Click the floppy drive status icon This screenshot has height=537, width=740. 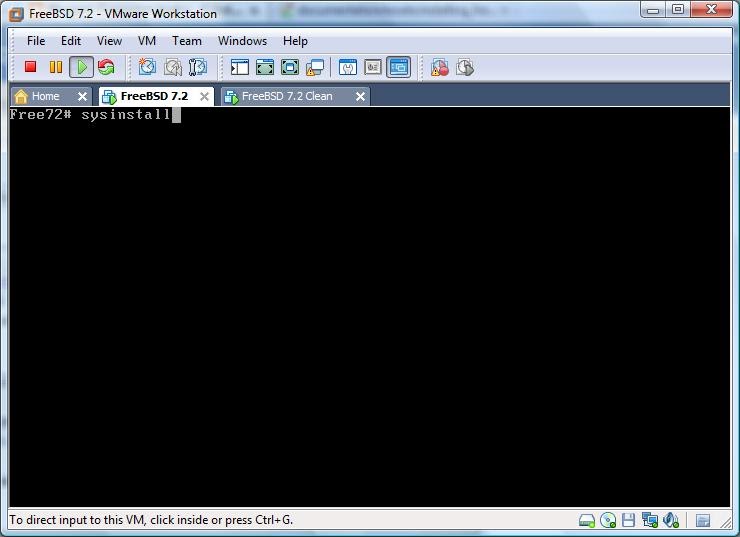tap(629, 520)
